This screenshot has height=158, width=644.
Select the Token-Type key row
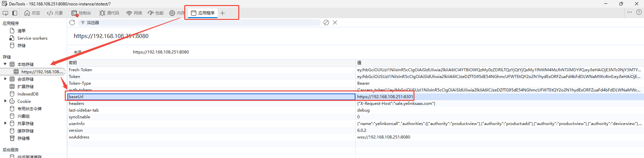pos(211,83)
